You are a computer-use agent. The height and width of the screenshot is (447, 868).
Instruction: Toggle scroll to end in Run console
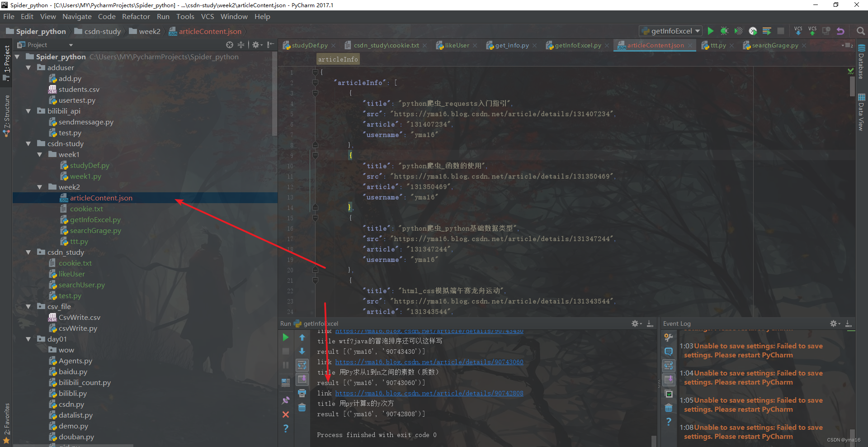[x=302, y=379]
